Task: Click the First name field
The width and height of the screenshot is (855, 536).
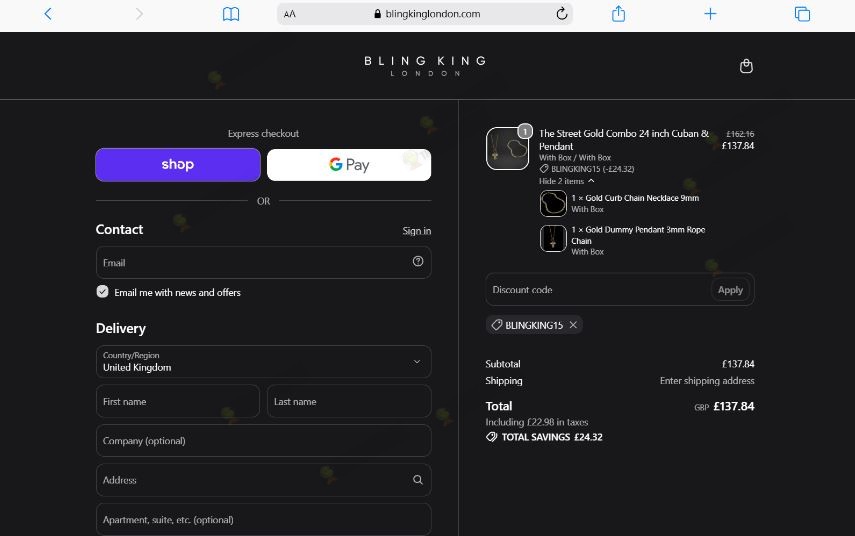Action: click(x=178, y=401)
